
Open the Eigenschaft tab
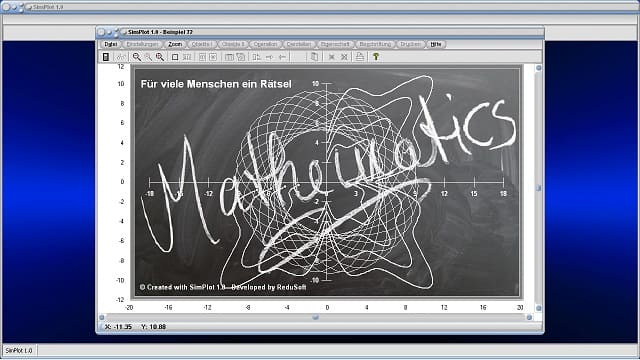pos(335,44)
